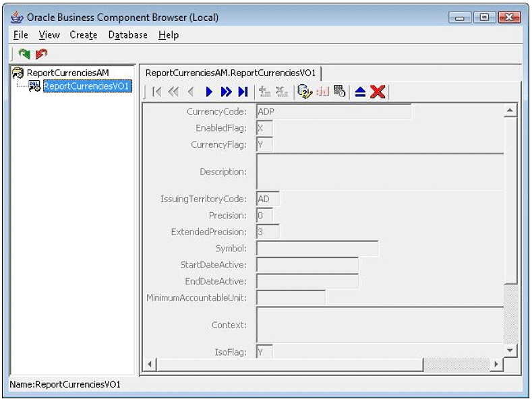The width and height of the screenshot is (532, 401).
Task: Click the ExtendedPrecision field
Action: (x=268, y=232)
